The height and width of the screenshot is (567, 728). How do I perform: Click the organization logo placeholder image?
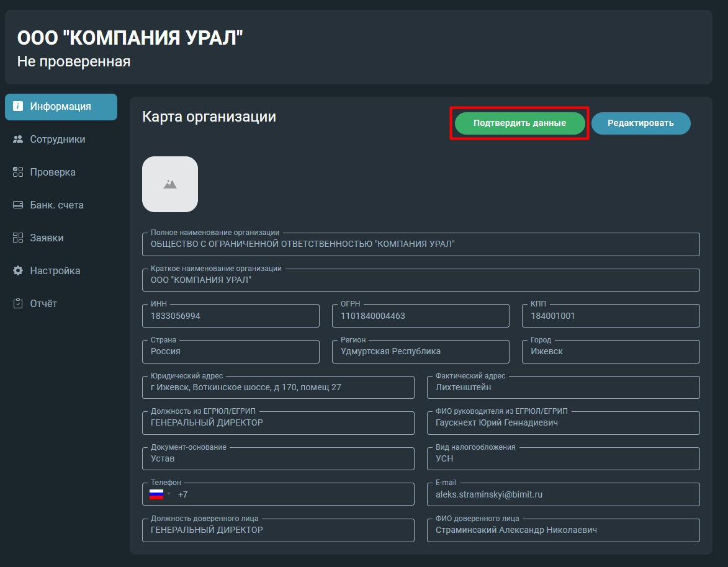tap(170, 184)
